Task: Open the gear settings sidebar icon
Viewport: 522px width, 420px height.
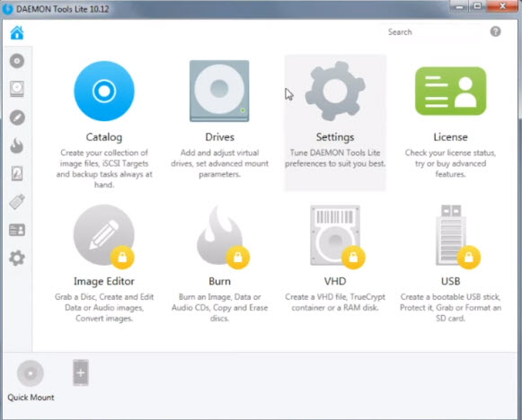Action: coord(17,258)
